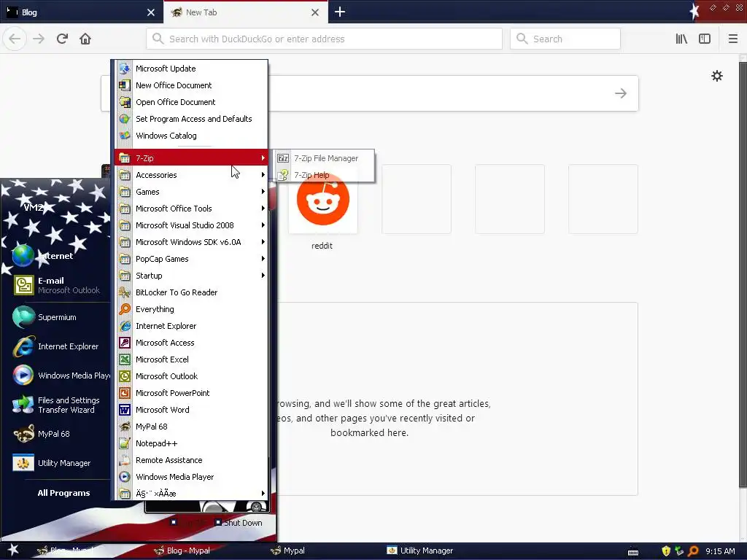Viewport: 747px width, 560px height.
Task: Expand the Games folder
Action: click(x=191, y=192)
